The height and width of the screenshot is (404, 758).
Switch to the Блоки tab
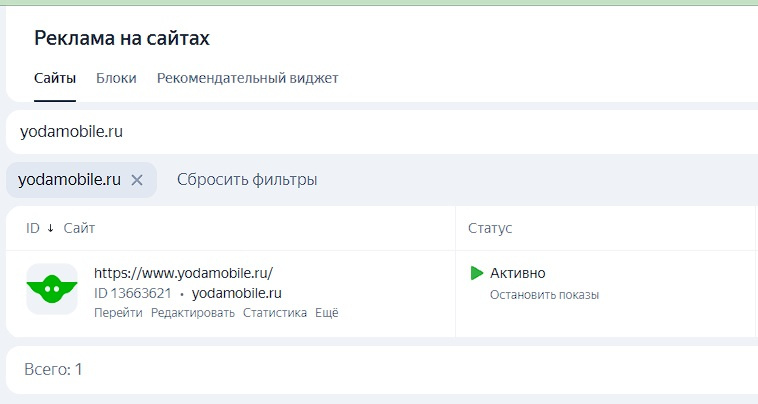coord(116,78)
